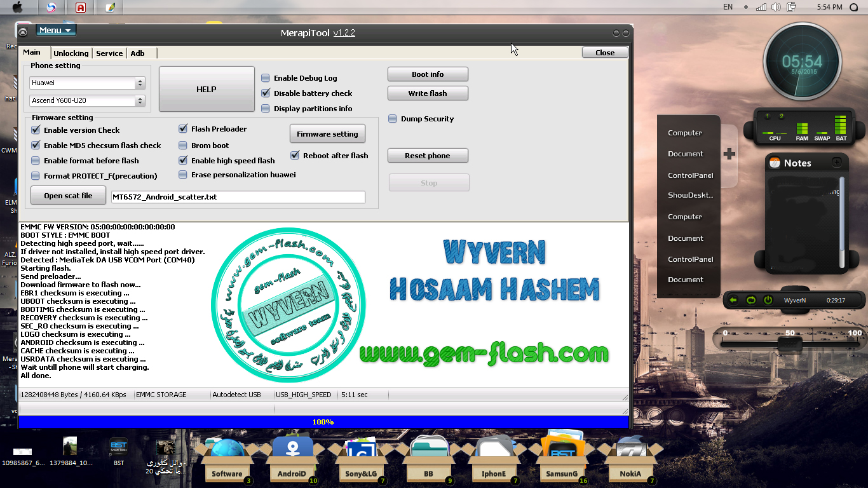Click the MT6572_Android_scatter.txt path field
The width and height of the screenshot is (868, 488).
click(x=238, y=197)
